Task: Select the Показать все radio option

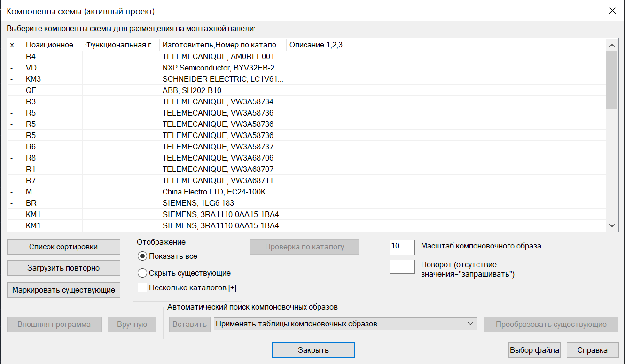Action: (168, 256)
